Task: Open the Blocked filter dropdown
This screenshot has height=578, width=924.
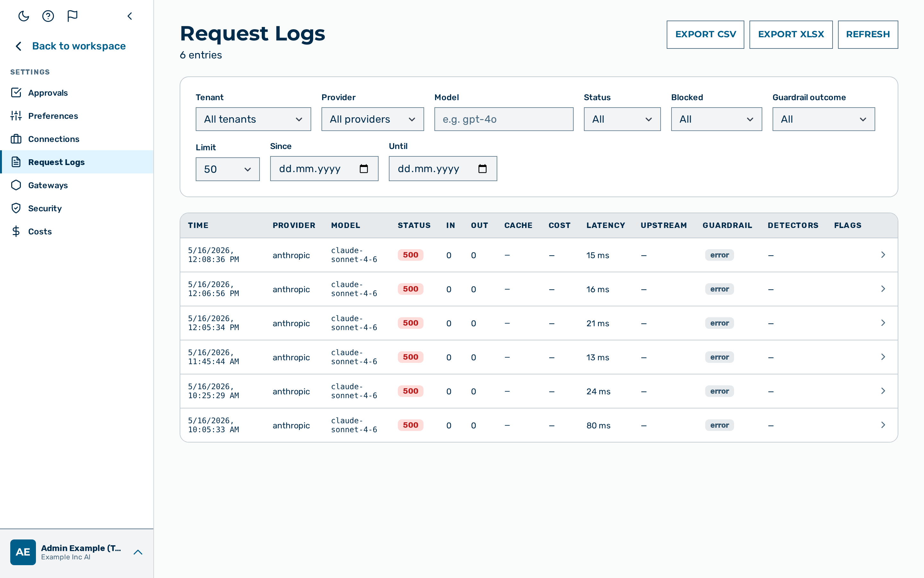Action: tap(716, 119)
